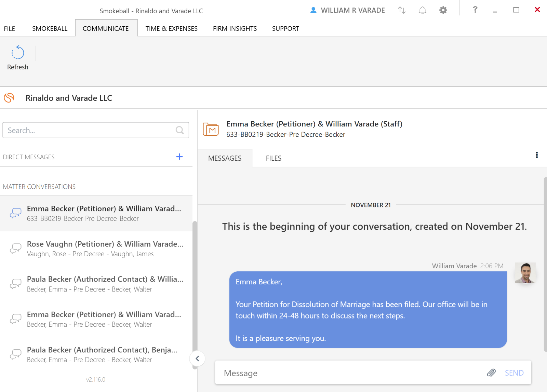Screen dimensions: 547x392
Task: Click the matter number under conversation title
Action: point(286,135)
